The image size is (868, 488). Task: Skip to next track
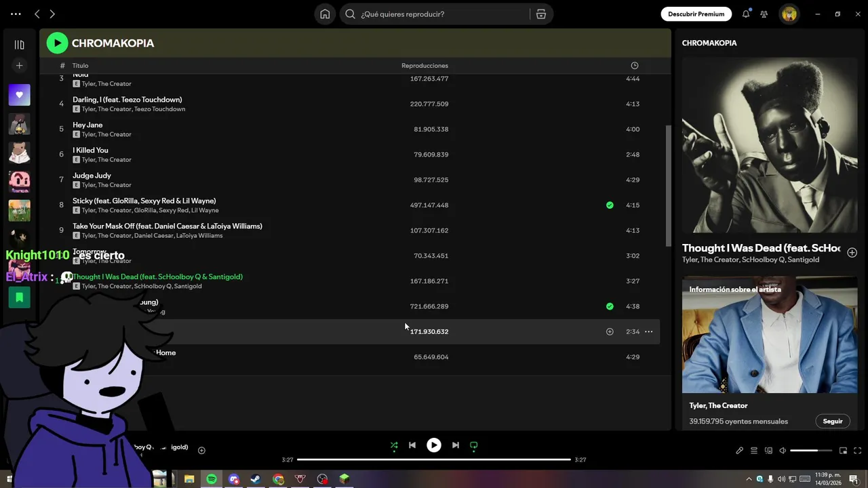(456, 445)
